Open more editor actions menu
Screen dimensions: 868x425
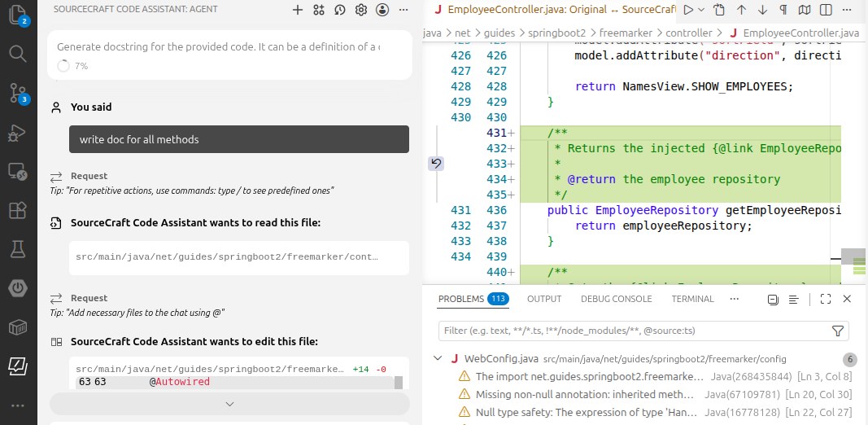pos(847,10)
